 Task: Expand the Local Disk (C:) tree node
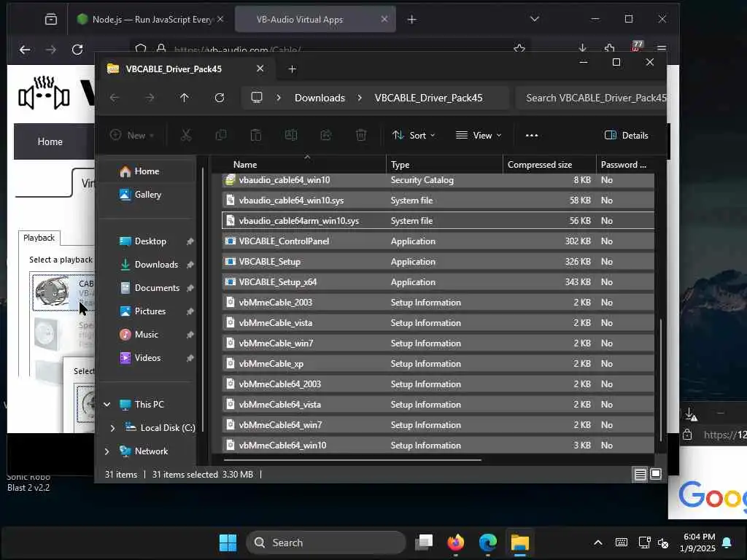pos(112,427)
